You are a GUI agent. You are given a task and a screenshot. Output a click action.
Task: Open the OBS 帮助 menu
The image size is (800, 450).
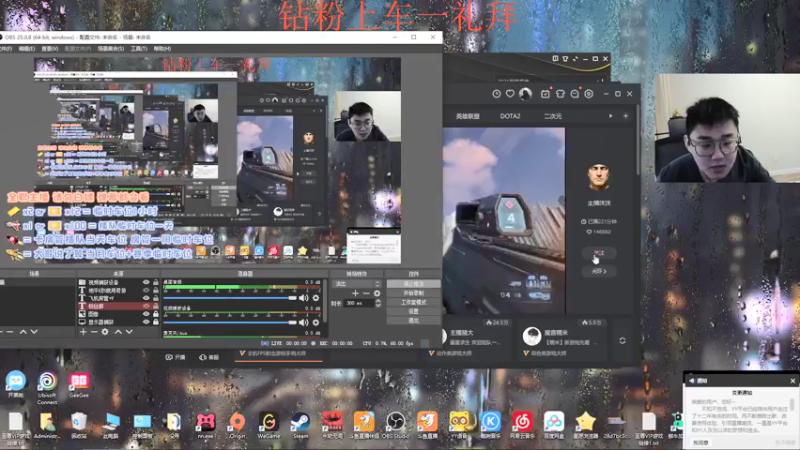click(x=162, y=48)
